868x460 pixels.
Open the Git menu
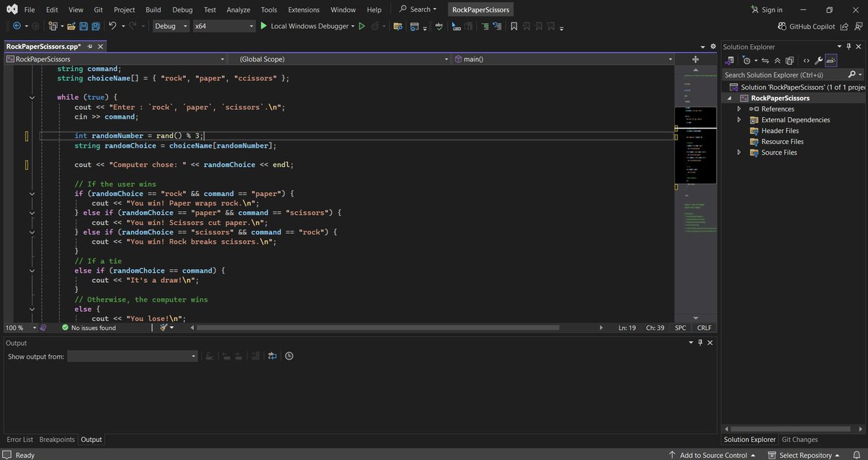(98, 10)
